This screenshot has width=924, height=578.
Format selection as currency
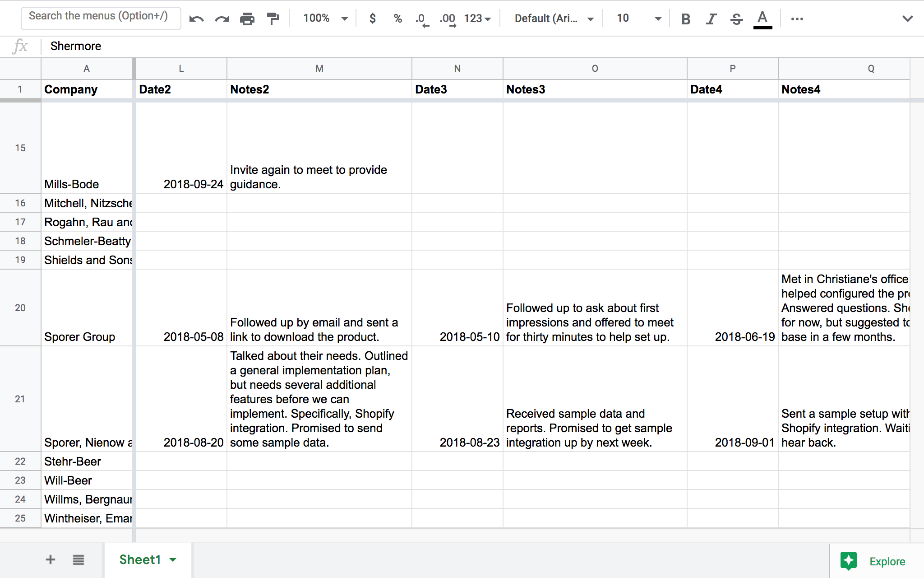[x=372, y=18]
